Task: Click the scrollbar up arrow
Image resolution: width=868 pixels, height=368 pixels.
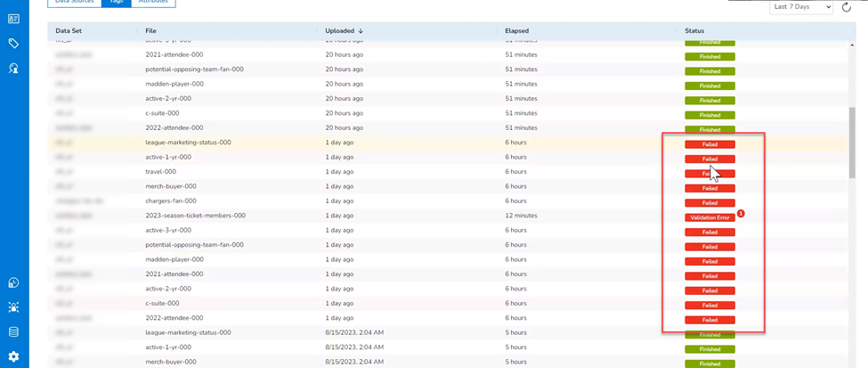Action: coord(852,46)
